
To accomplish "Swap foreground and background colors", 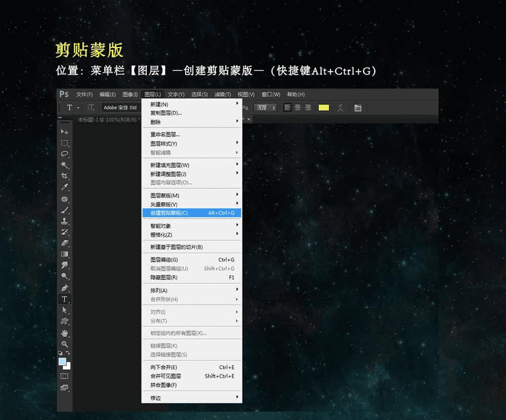I will [68, 353].
